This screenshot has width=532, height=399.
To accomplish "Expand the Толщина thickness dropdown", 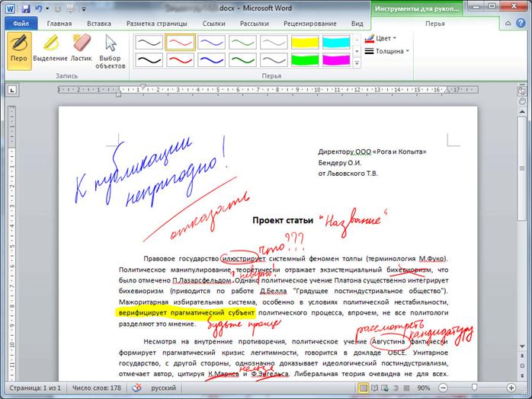I will [386, 51].
